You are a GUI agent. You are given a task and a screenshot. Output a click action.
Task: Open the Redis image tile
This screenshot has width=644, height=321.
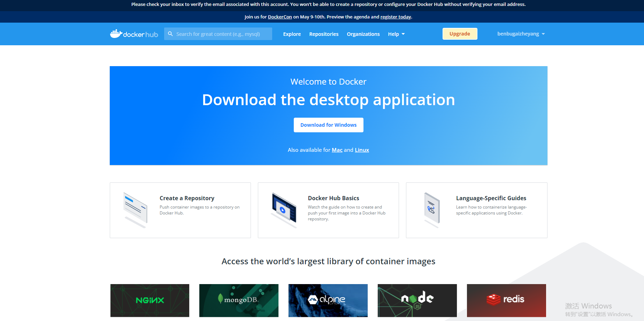[506, 300]
